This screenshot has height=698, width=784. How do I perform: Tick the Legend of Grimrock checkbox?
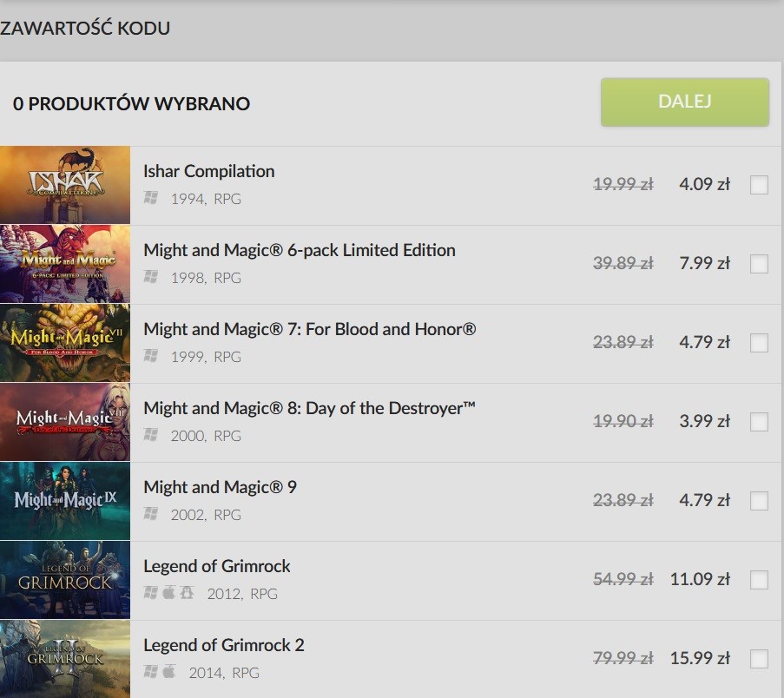click(x=759, y=580)
